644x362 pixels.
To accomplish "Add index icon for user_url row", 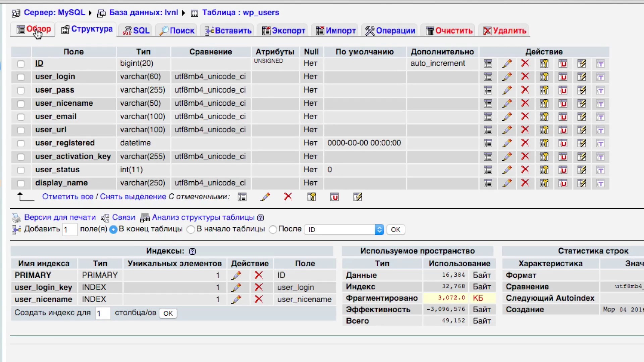I will 582,130.
